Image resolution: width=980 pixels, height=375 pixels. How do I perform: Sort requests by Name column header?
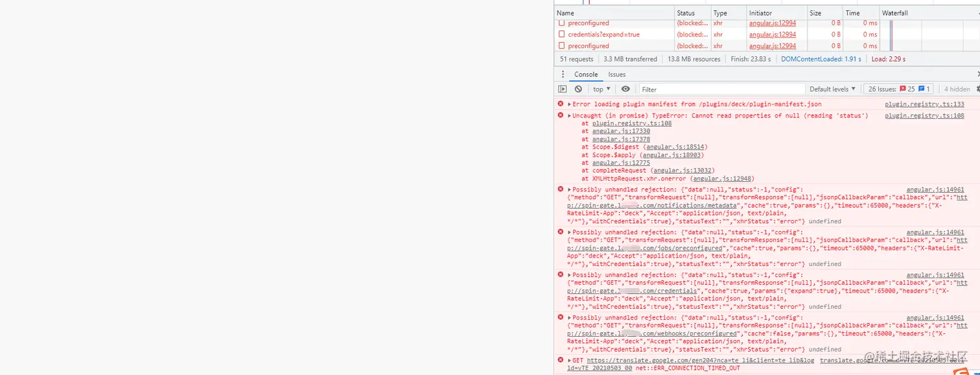(614, 13)
